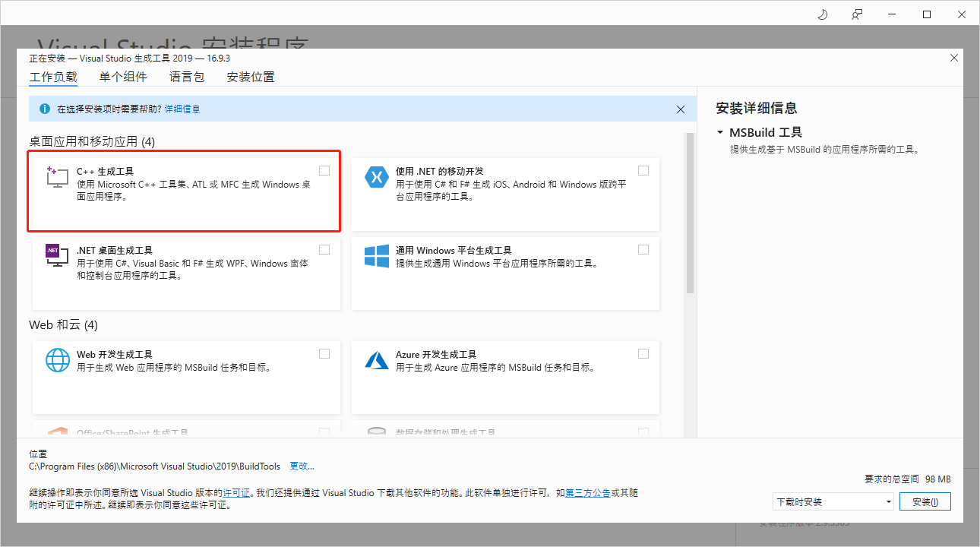Click the 通用 Windows 平台生成工具 title
Viewport: 980px width, 547px height.
454,250
